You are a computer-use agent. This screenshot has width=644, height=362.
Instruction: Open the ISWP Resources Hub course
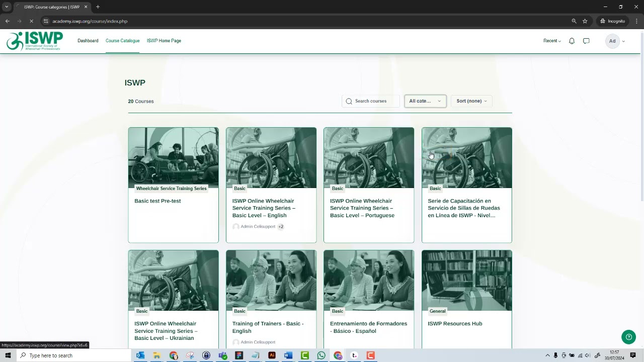click(x=455, y=324)
